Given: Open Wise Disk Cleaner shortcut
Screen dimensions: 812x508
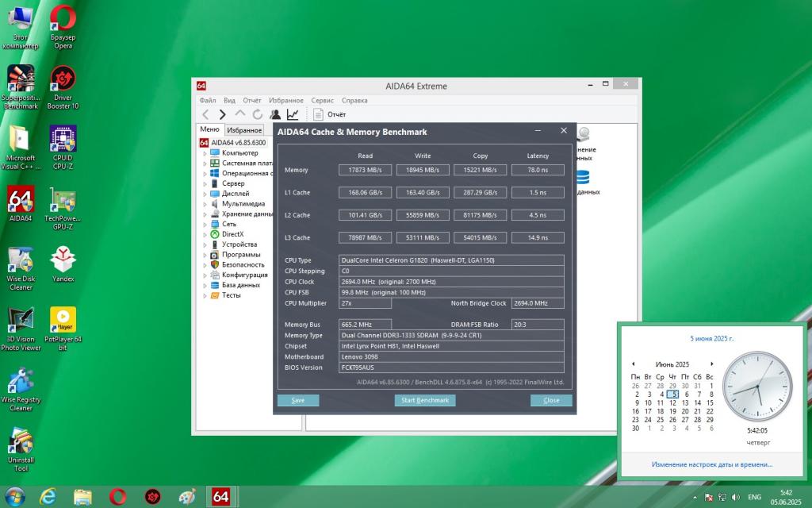Looking at the screenshot, I should point(20,268).
